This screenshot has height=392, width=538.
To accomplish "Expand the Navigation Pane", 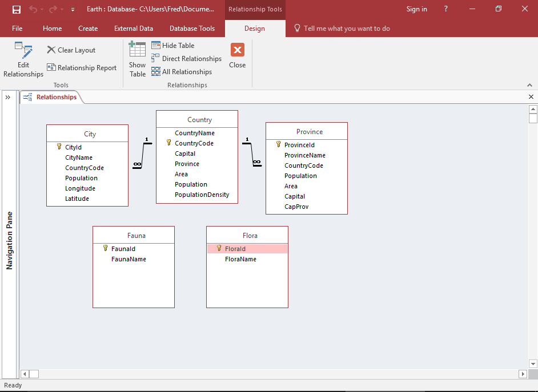I will click(8, 98).
